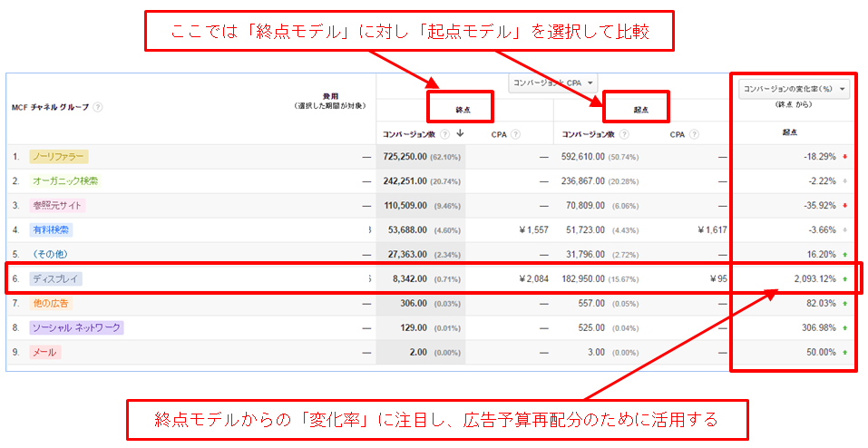
Task: Click the sort arrow in 終点 コンバージョン数 column
Action: (459, 134)
